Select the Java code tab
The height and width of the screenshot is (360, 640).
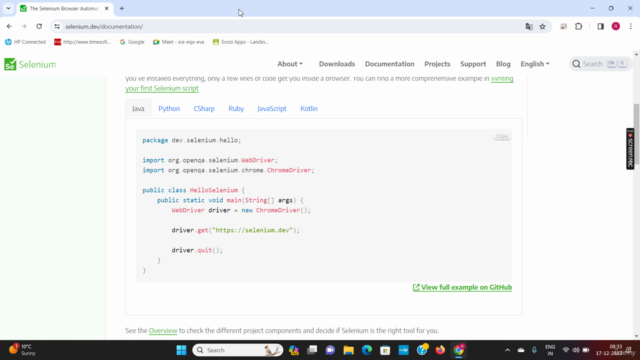click(x=138, y=109)
